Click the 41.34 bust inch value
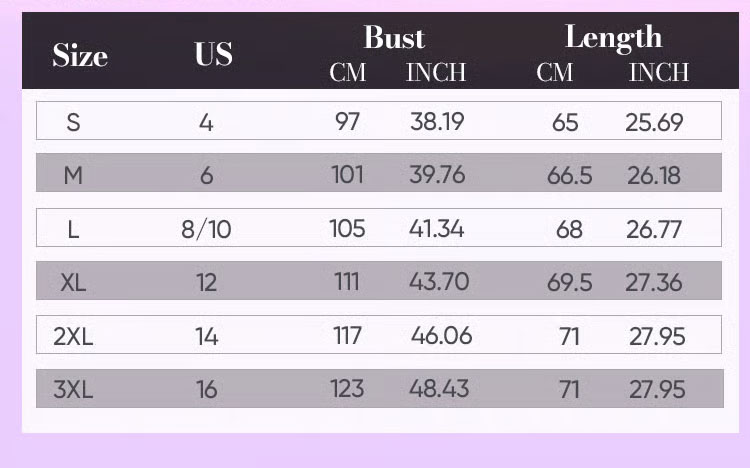The height and width of the screenshot is (468, 750). coord(437,228)
